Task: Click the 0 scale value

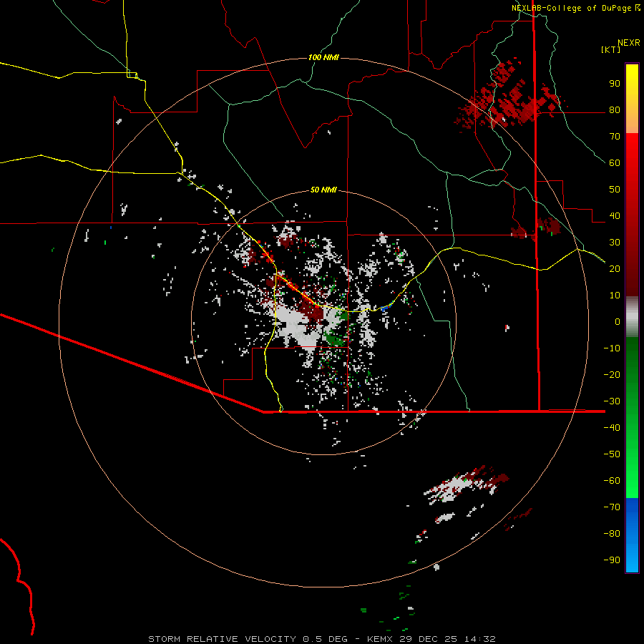Action: click(x=618, y=322)
